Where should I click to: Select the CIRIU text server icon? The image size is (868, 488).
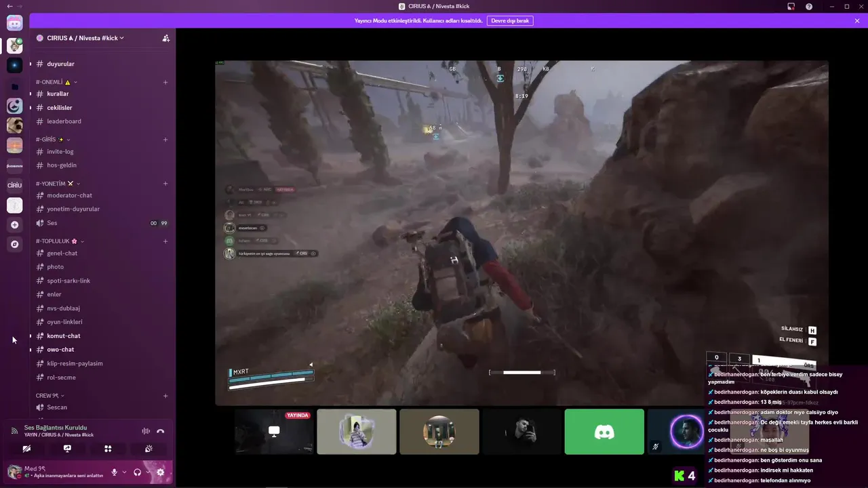pyautogui.click(x=14, y=185)
